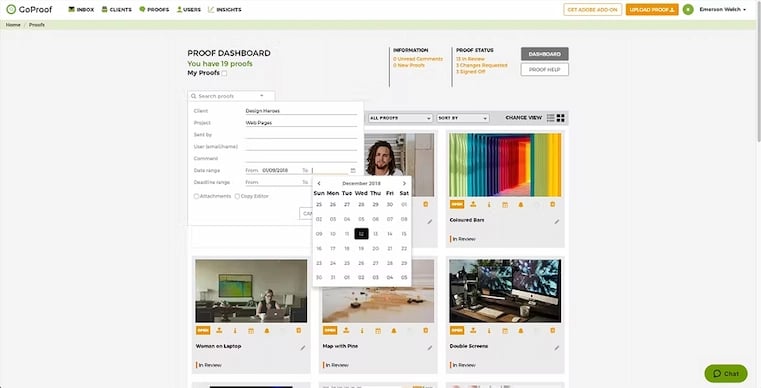The height and width of the screenshot is (388, 761).
Task: Switch to list view
Action: [x=550, y=118]
